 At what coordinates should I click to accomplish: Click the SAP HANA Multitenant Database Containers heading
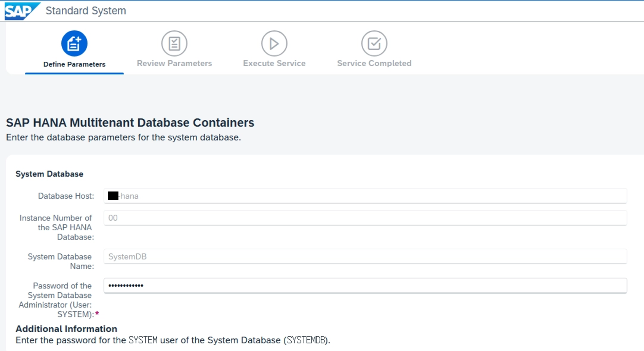click(130, 123)
